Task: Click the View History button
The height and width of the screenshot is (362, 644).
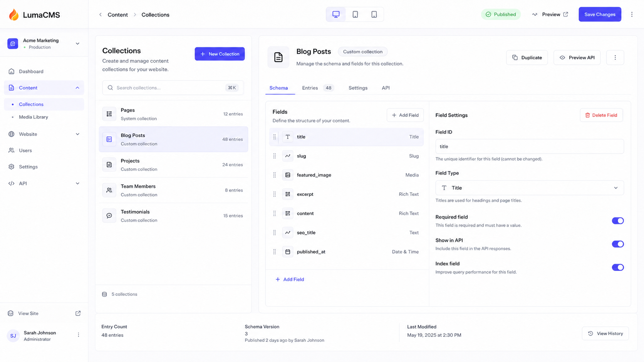Action: pyautogui.click(x=605, y=334)
